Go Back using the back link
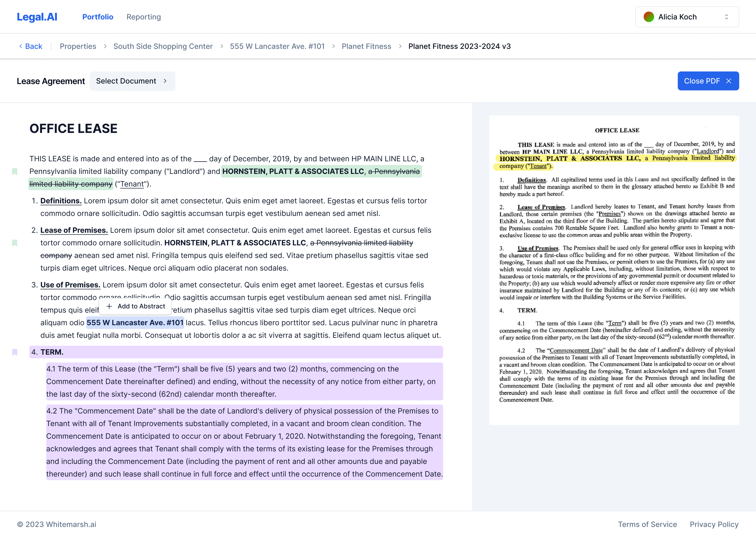The width and height of the screenshot is (756, 538). [x=30, y=46]
